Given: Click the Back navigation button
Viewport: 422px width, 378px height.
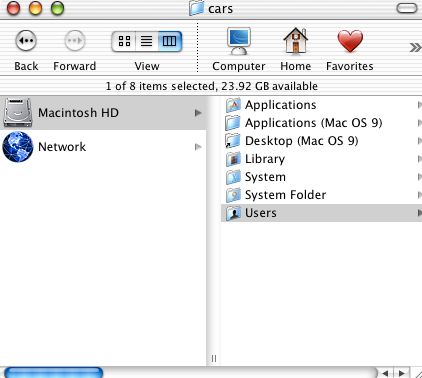Looking at the screenshot, I should pyautogui.click(x=26, y=41).
